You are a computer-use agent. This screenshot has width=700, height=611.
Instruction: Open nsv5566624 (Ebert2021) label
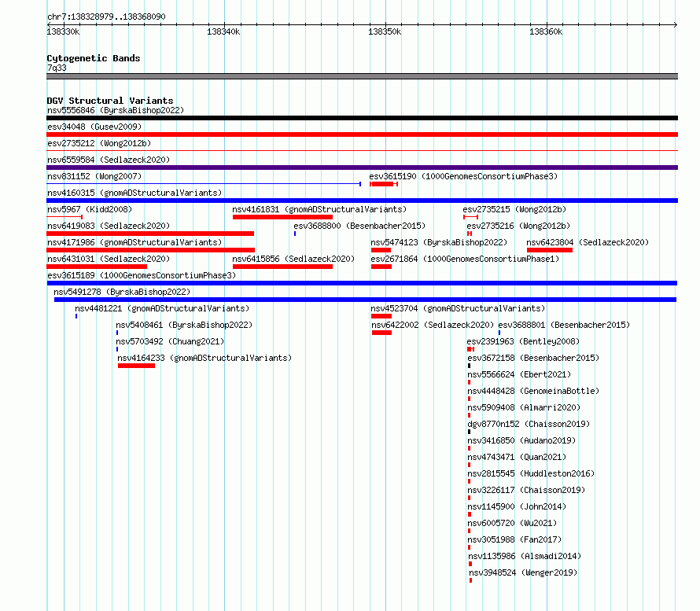[519, 374]
